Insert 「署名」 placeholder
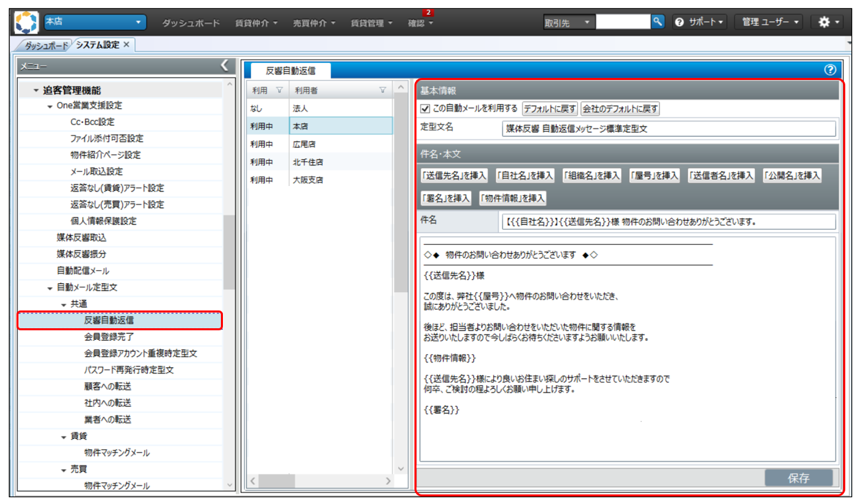Image resolution: width=861 pixels, height=504 pixels. (446, 198)
